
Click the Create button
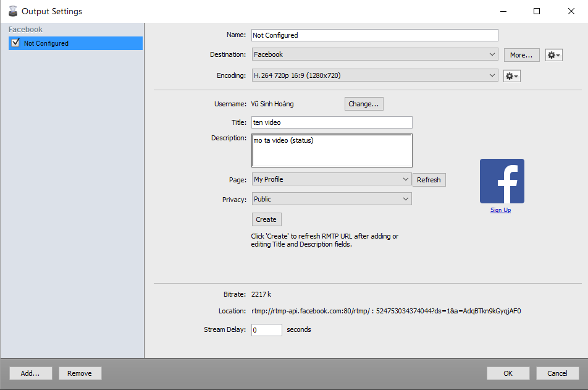[266, 219]
